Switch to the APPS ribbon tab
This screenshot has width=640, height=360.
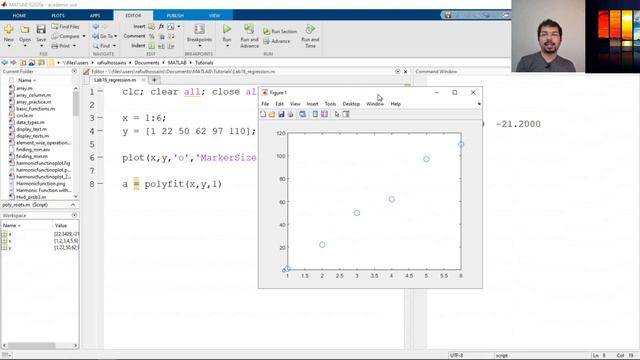(x=95, y=16)
